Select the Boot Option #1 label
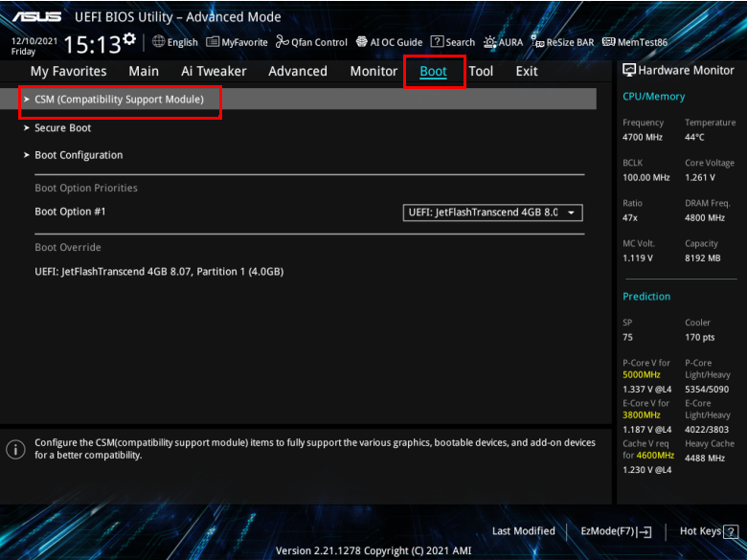This screenshot has width=747, height=560. coord(70,212)
